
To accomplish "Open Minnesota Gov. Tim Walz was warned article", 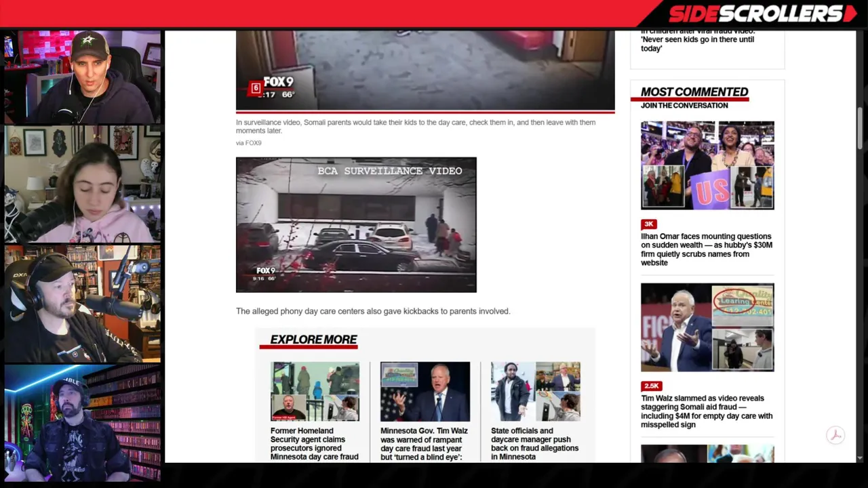I will pos(425,444).
